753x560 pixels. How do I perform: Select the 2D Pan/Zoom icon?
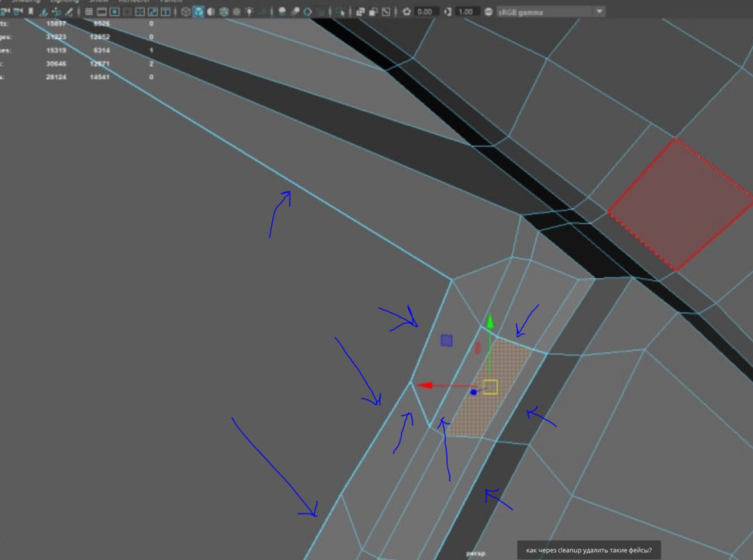(56, 11)
